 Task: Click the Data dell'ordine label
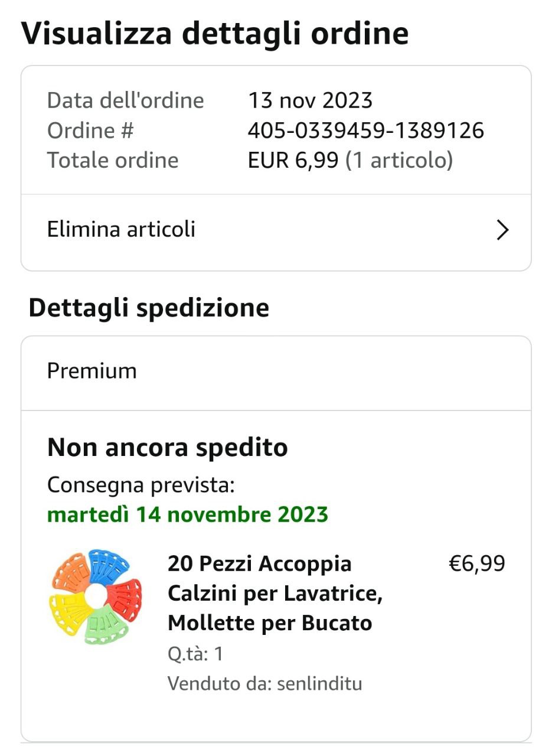tap(125, 100)
